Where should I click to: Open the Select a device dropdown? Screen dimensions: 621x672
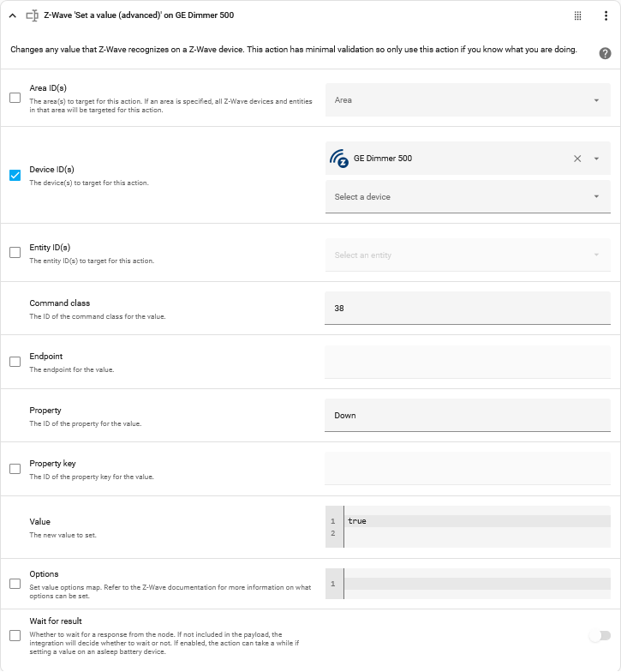tap(468, 197)
